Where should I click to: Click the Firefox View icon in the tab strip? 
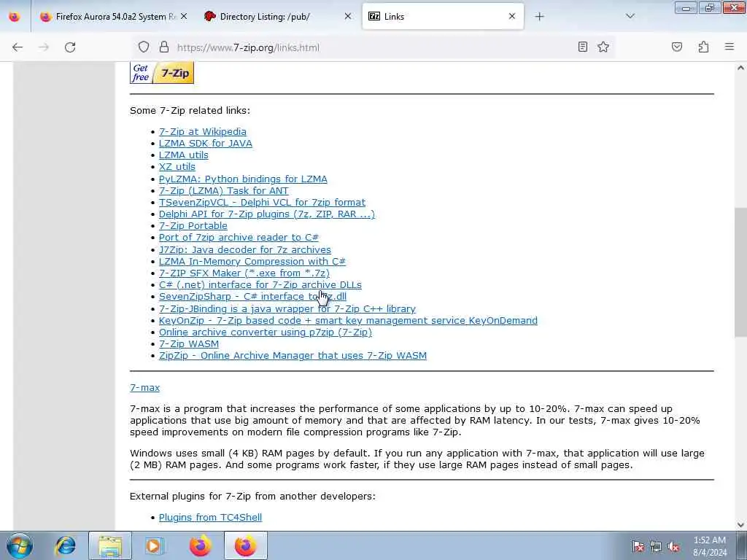[x=15, y=17]
